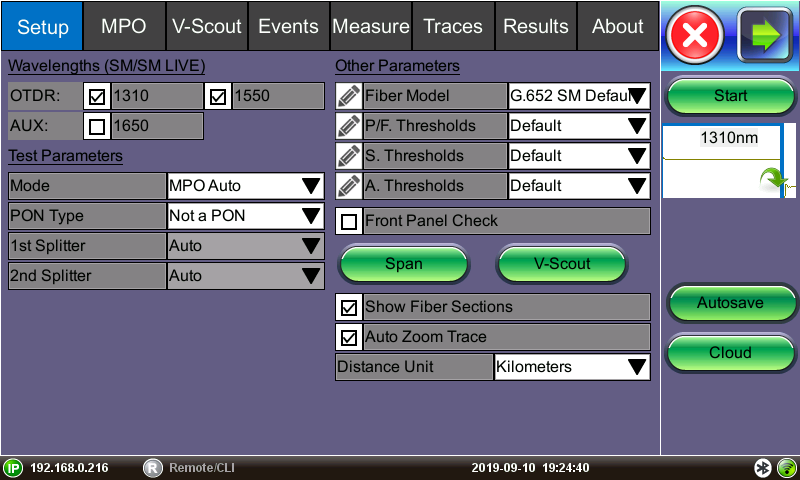
Task: Click the Autosave button
Action: coord(730,302)
